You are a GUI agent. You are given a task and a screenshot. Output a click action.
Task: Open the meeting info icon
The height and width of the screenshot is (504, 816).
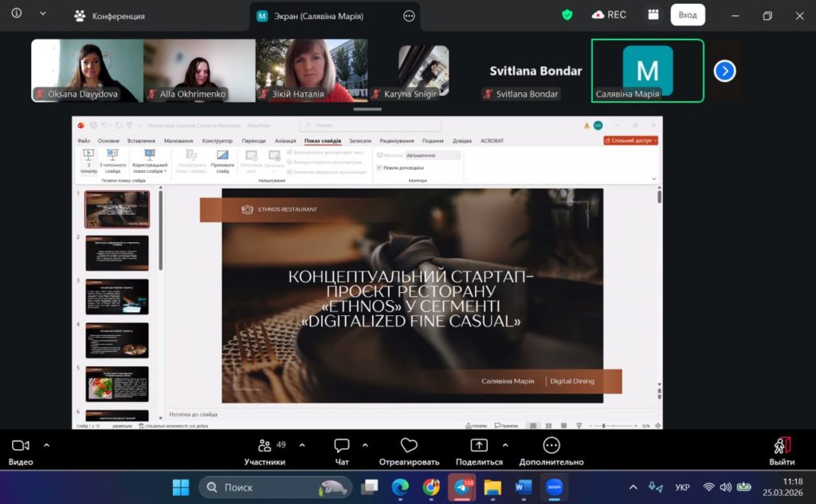pyautogui.click(x=17, y=14)
